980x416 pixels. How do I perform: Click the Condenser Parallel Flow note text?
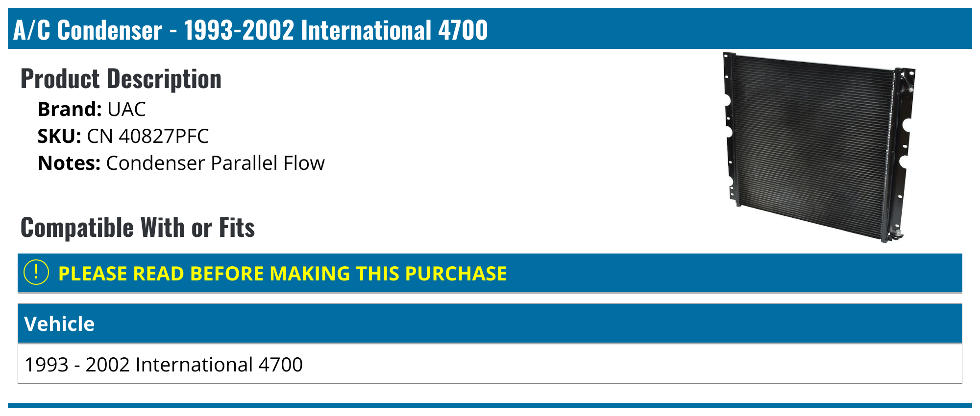tap(215, 163)
